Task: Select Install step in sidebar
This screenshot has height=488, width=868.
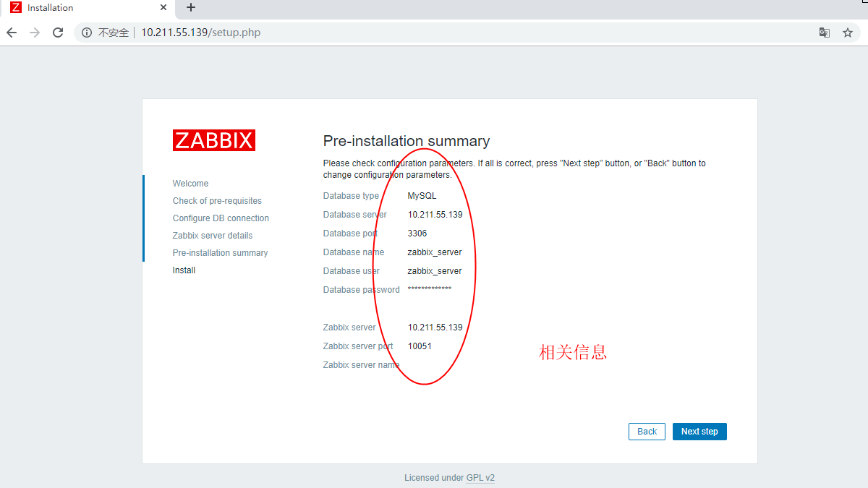Action: pyautogui.click(x=184, y=270)
